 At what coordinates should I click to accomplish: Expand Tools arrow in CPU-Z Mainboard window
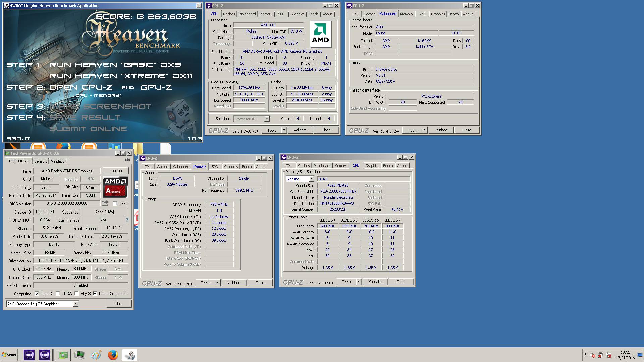click(x=424, y=130)
